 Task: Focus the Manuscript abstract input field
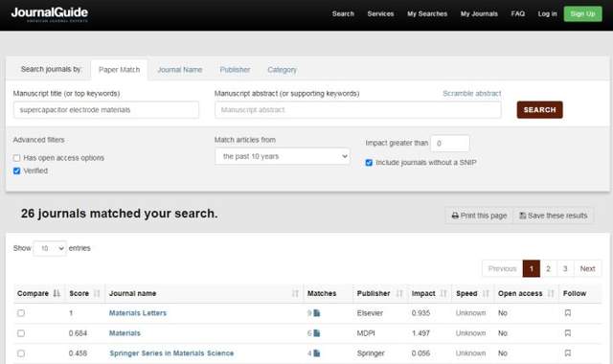[x=357, y=110]
